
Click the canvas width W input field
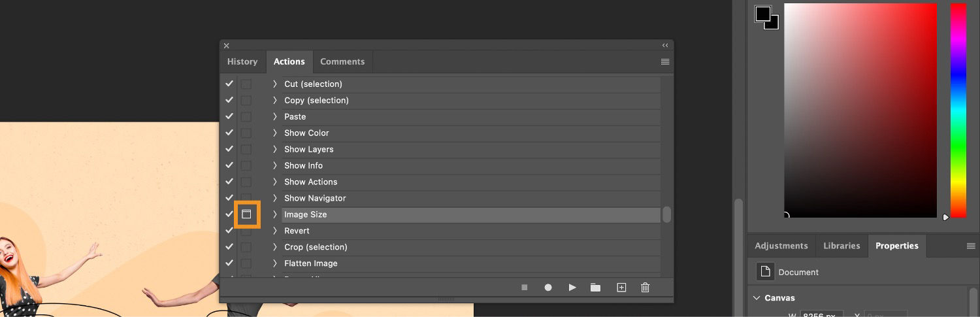(822, 314)
